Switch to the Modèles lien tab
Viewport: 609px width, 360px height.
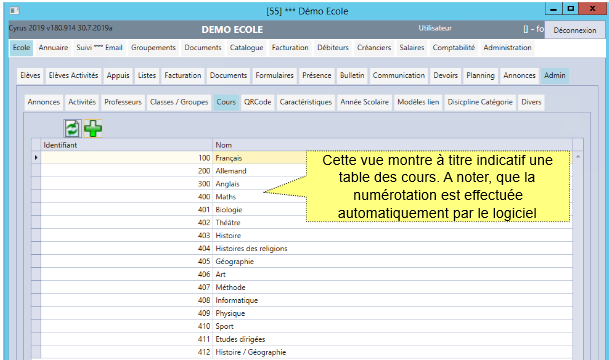[x=418, y=102]
